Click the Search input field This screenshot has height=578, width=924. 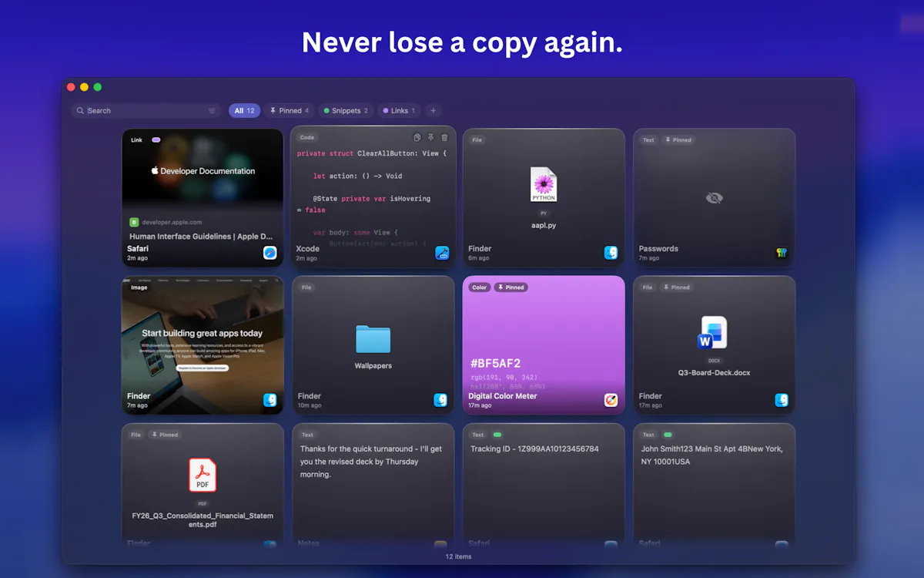146,111
